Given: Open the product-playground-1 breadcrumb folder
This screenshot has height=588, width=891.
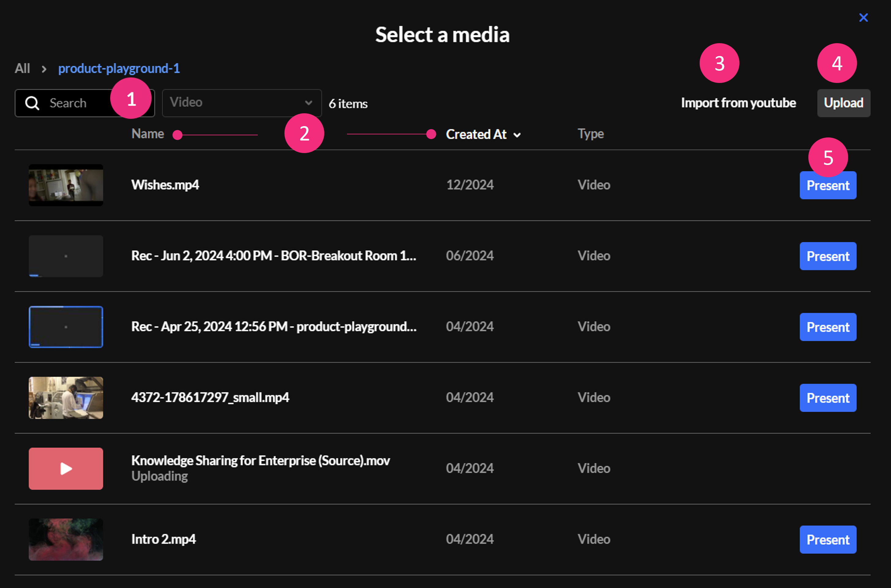Looking at the screenshot, I should 119,69.
